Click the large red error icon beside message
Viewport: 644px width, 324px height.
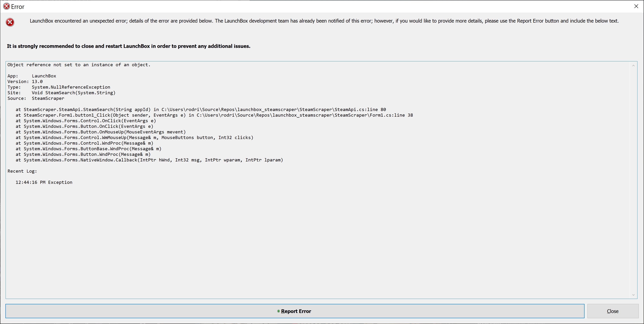click(10, 22)
